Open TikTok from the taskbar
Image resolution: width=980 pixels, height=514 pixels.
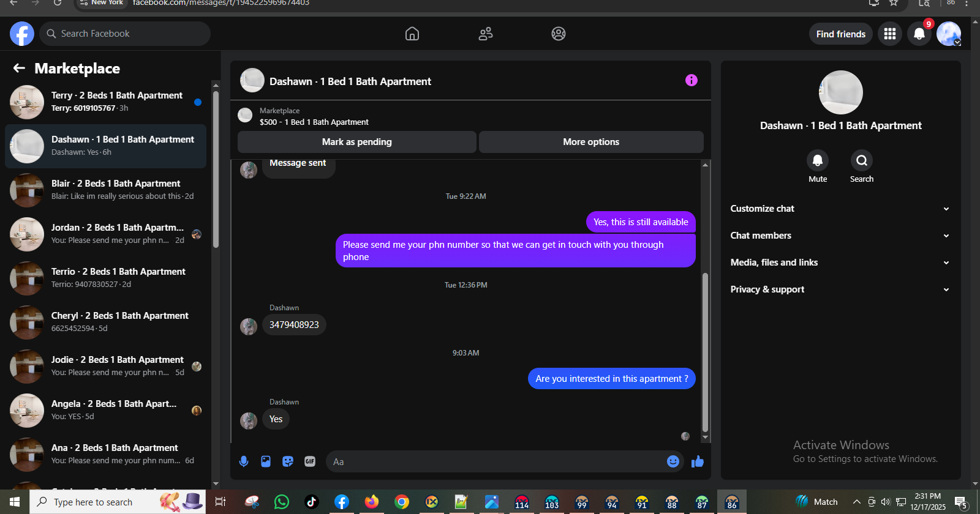tap(312, 502)
